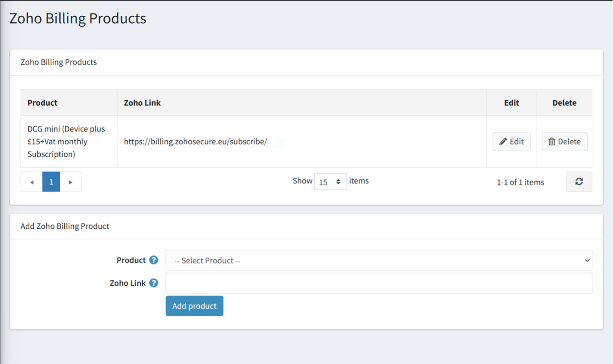The image size is (613, 364).
Task: Open help tooltip icon beside Product label
Action: point(153,260)
